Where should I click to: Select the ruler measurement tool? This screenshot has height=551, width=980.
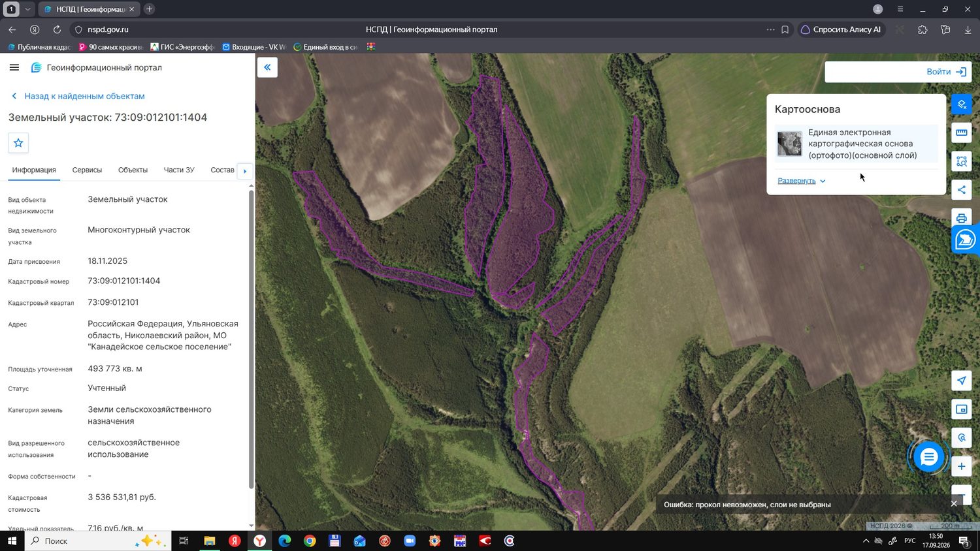(x=962, y=133)
